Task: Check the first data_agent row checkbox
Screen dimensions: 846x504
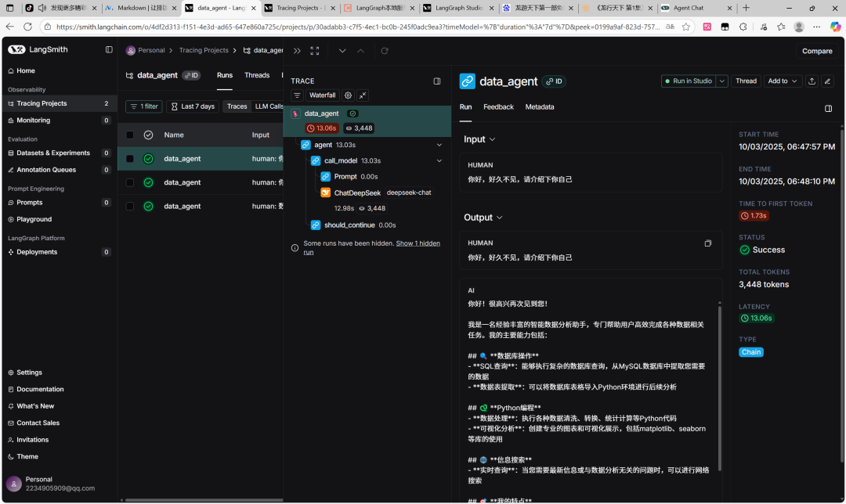Action: point(130,159)
